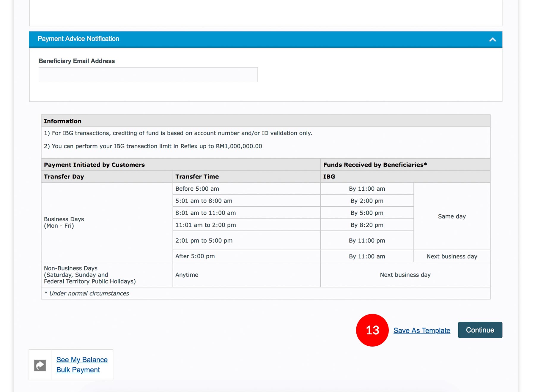Screen dimensions: 535x392
Task: Collapse the Payment Advice Notification chevron
Action: [x=492, y=39]
